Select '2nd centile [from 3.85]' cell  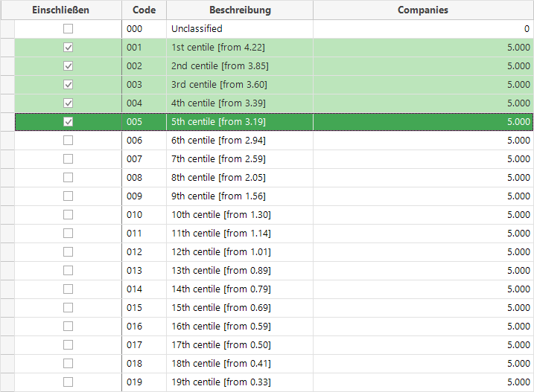pos(240,65)
